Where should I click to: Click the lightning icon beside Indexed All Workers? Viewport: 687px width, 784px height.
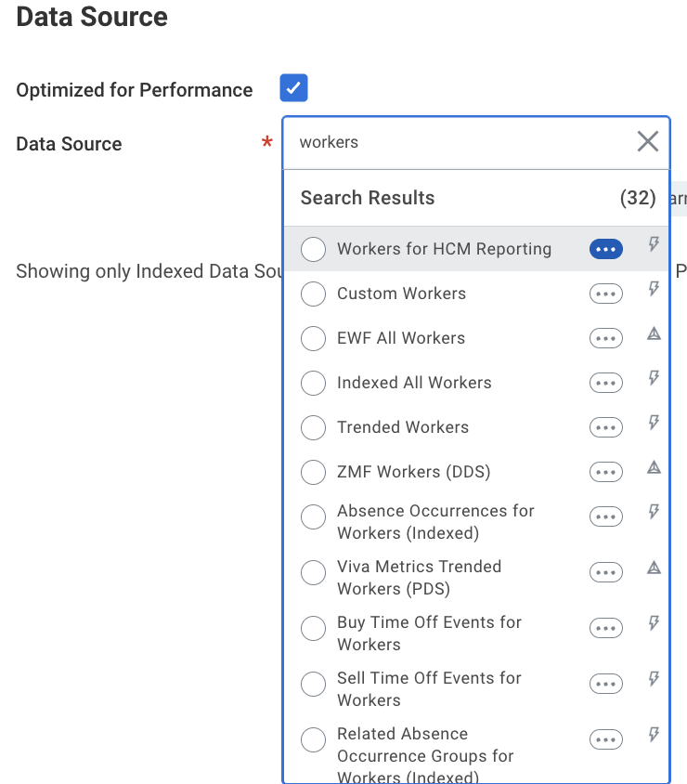[654, 378]
